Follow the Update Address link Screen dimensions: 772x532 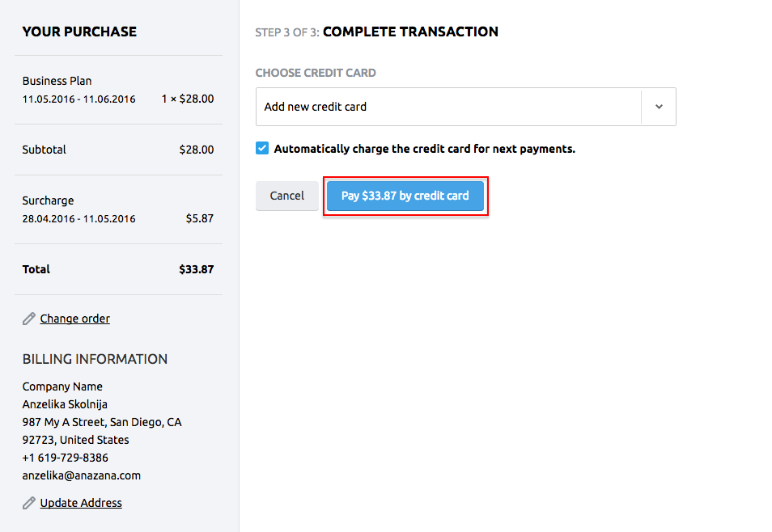pyautogui.click(x=81, y=503)
